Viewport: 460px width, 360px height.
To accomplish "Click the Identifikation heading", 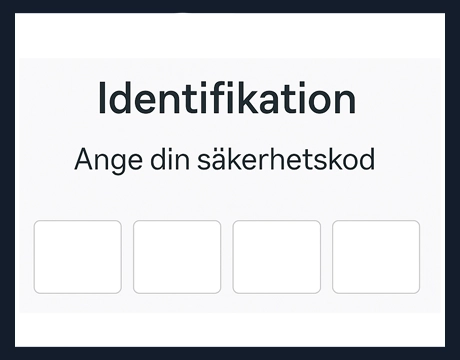I will (x=227, y=98).
